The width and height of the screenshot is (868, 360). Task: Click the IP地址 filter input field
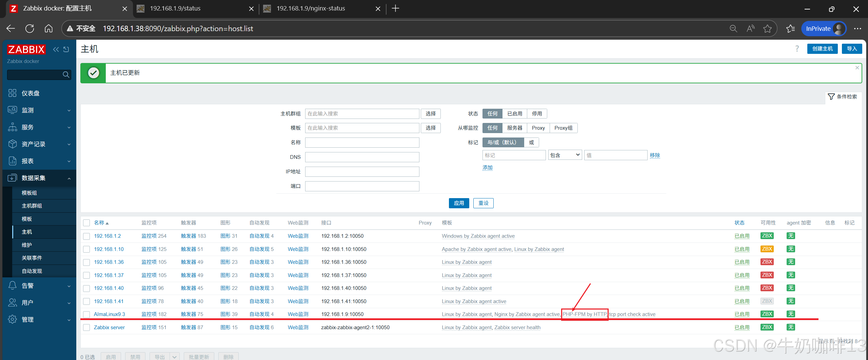362,172
